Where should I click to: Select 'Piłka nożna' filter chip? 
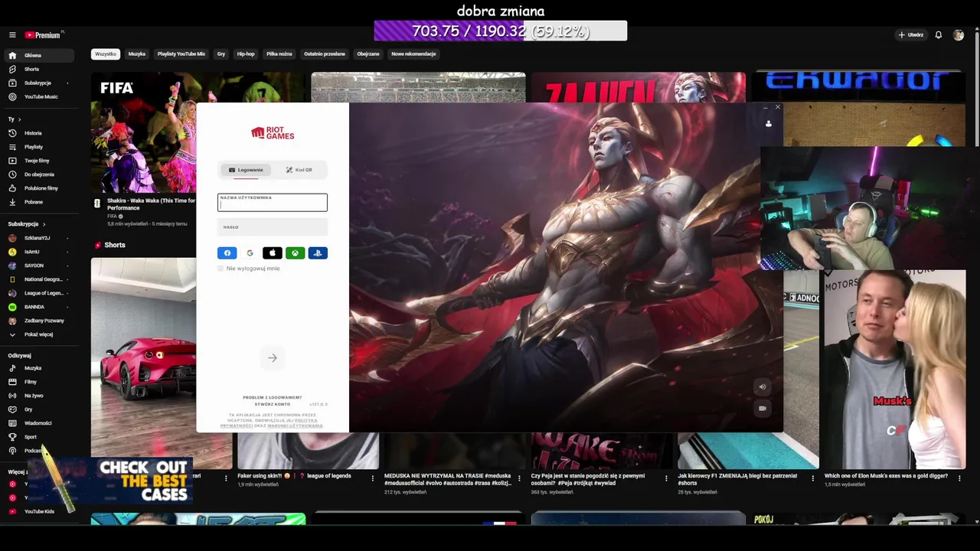279,54
